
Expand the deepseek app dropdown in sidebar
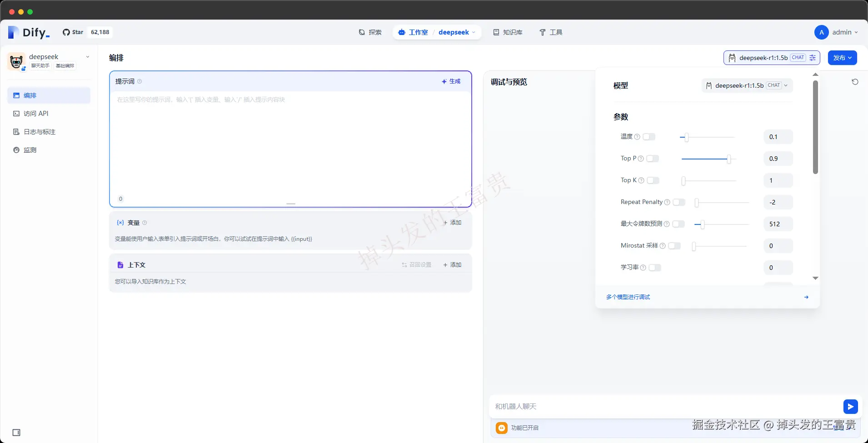[x=88, y=57]
